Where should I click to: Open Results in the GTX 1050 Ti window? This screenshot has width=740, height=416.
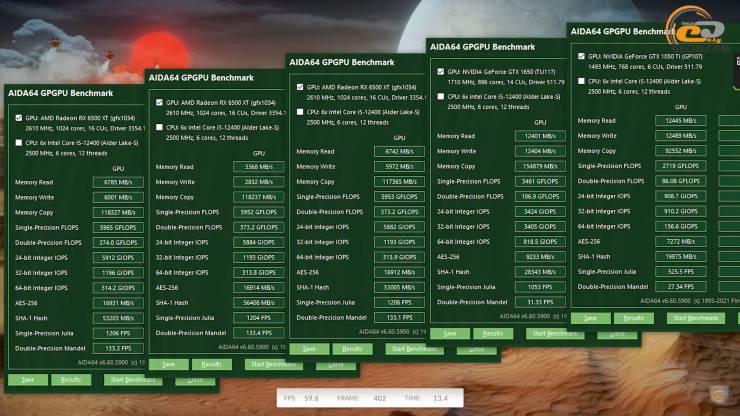pos(633,318)
